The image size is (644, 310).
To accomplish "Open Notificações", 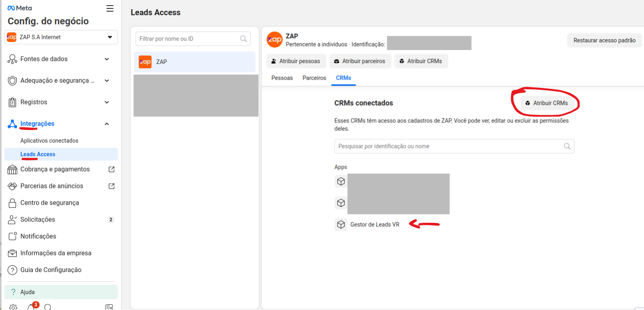I will pos(38,237).
